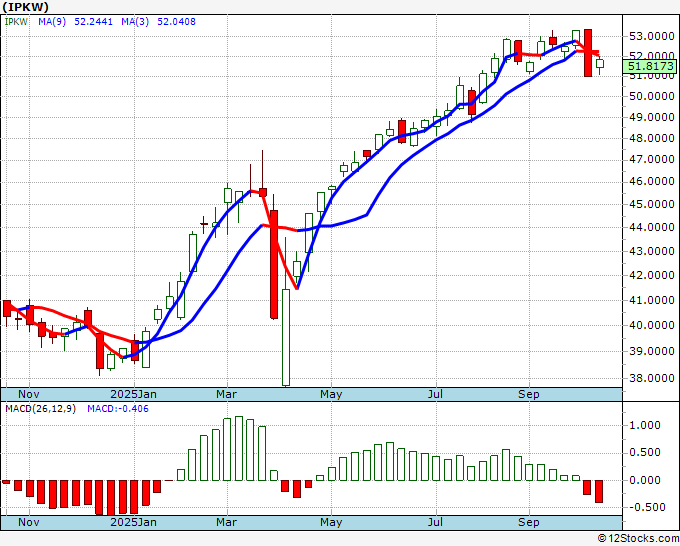
Task: Click the May label on price chart axis
Action: [331, 394]
